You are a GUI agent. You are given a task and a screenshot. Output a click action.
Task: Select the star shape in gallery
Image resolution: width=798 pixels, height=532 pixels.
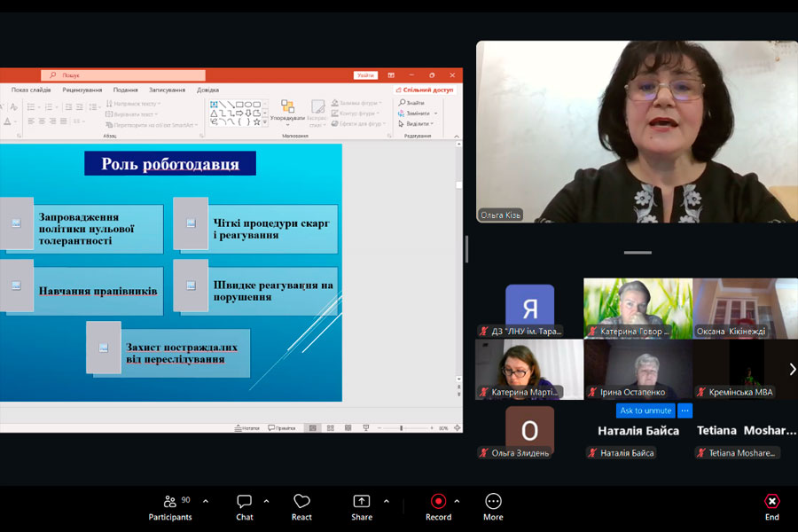[257, 122]
